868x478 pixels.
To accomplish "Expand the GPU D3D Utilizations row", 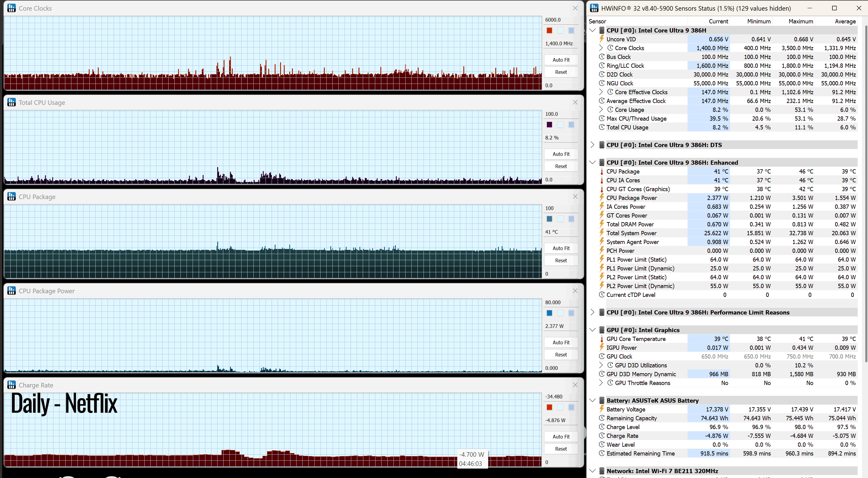I will pyautogui.click(x=601, y=365).
